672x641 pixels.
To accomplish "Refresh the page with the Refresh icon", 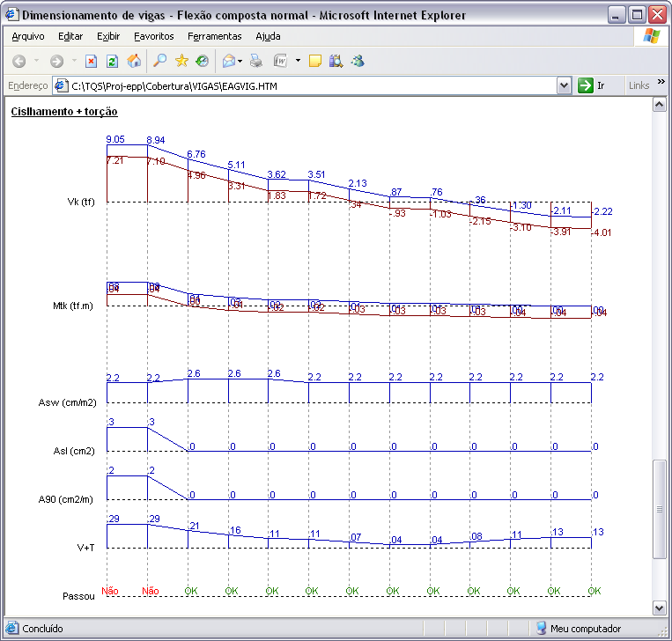I will tap(113, 61).
